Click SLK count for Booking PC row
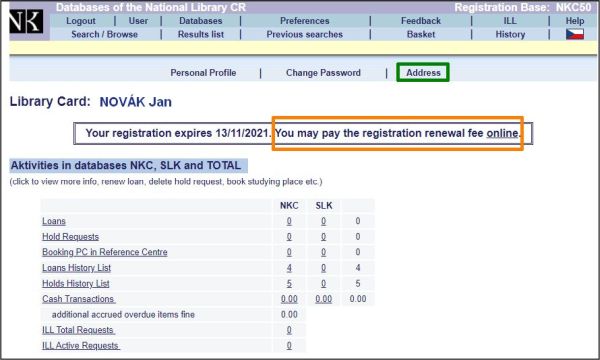The height and width of the screenshot is (360, 600). pyautogui.click(x=324, y=252)
